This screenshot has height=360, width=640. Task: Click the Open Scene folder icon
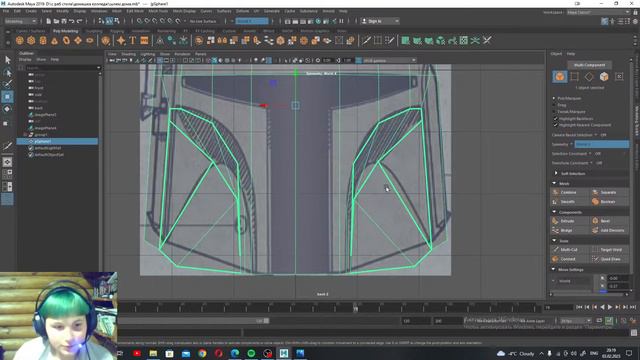(x=56, y=21)
